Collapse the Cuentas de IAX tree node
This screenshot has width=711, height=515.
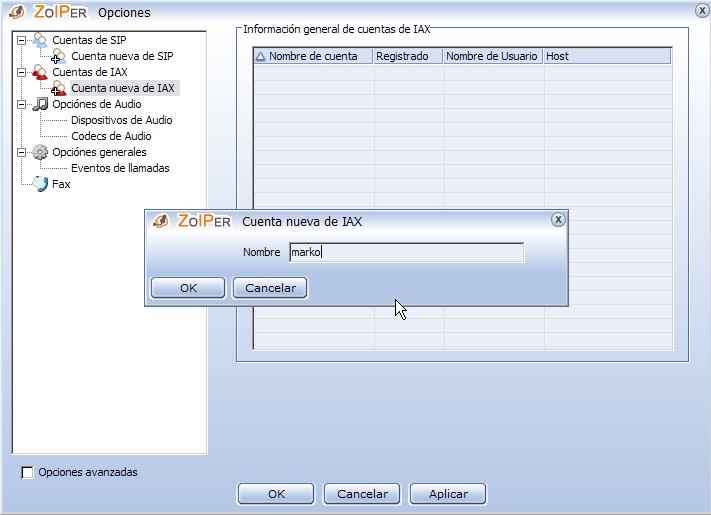21,72
